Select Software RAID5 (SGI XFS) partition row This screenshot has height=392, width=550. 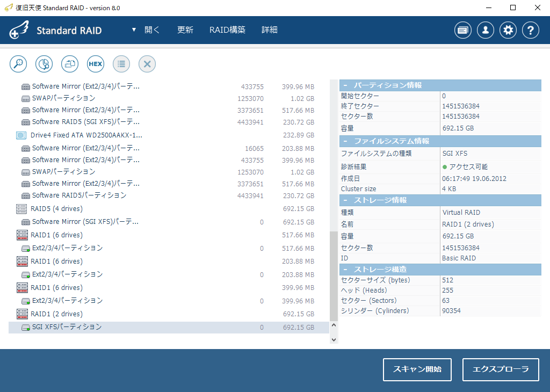pos(168,122)
